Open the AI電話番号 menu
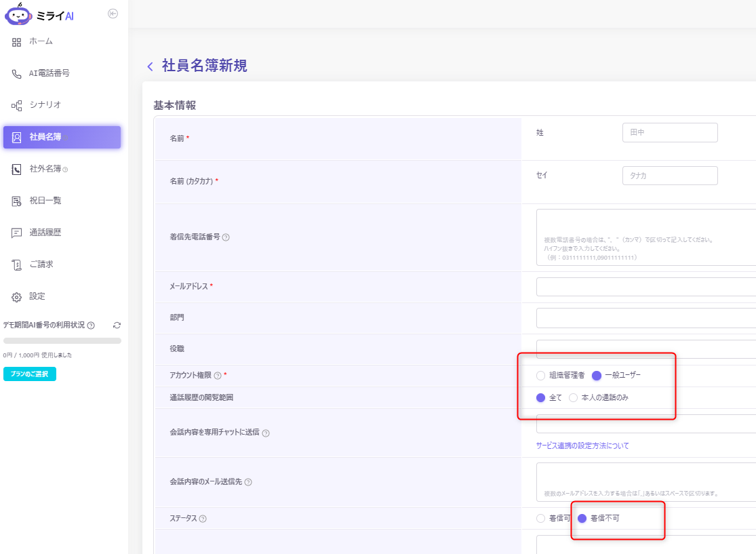Viewport: 756px width, 554px height. click(x=49, y=73)
